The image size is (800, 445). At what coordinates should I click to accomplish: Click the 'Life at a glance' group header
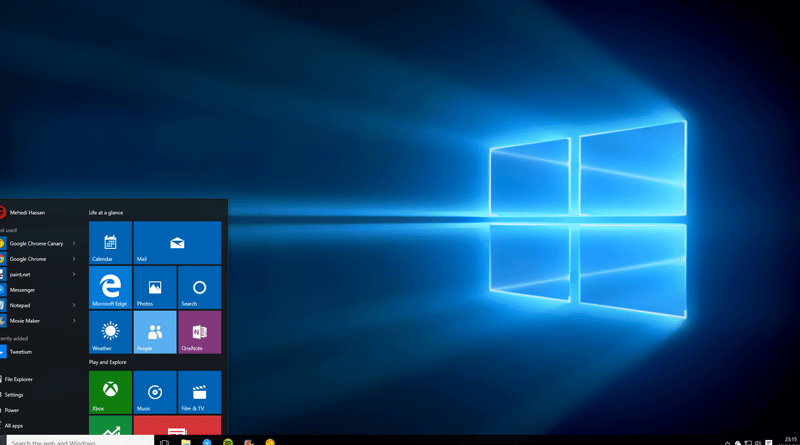(x=106, y=213)
